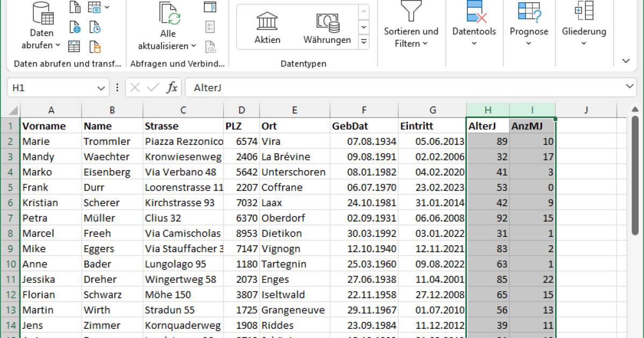The image size is (644, 338).
Task: Open Existing Connections icon
Action: (95, 46)
